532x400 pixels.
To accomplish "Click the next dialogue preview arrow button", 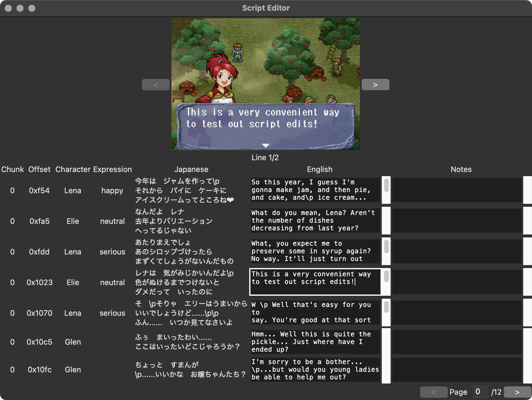I will click(x=375, y=85).
